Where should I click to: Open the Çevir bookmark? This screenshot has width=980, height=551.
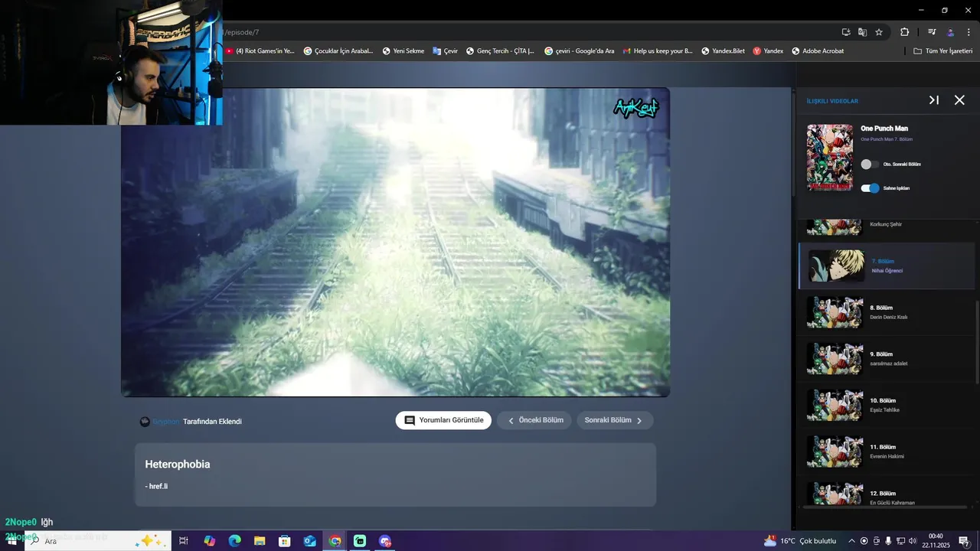click(x=445, y=51)
